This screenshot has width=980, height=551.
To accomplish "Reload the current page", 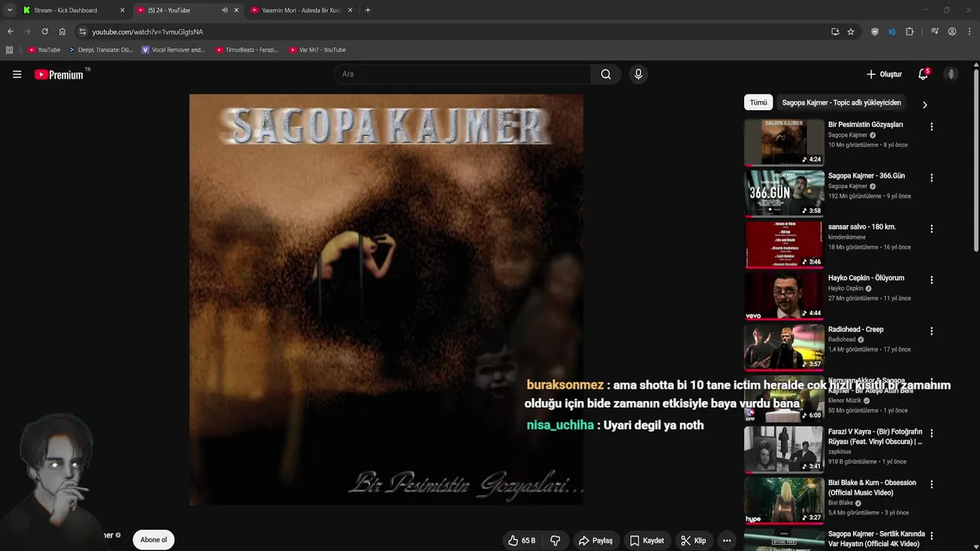I will (44, 31).
